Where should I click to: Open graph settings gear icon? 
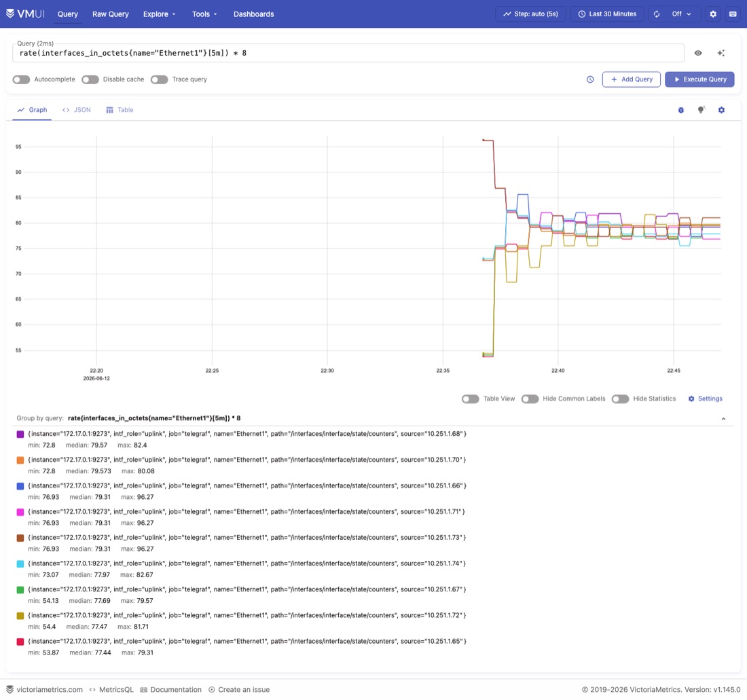(721, 110)
